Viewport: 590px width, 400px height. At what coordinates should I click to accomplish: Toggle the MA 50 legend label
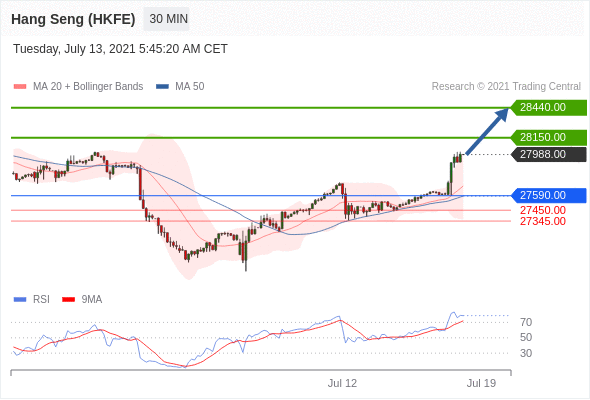190,87
